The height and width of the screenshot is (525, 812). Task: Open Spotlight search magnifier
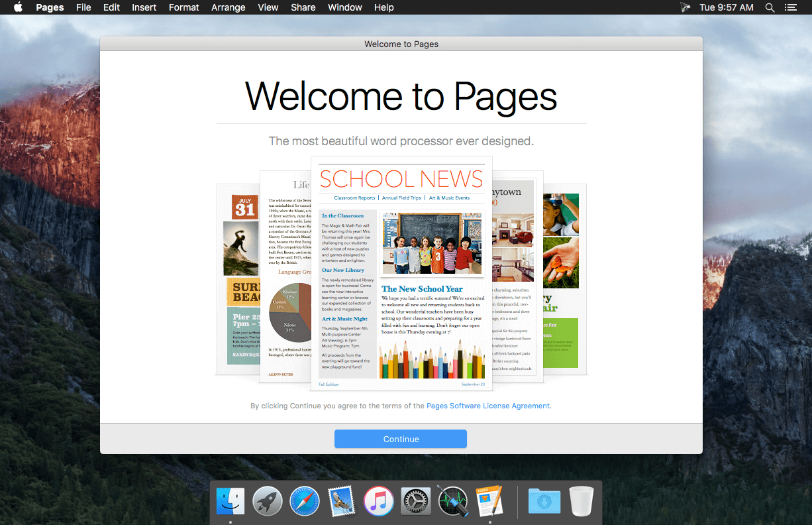(x=770, y=7)
